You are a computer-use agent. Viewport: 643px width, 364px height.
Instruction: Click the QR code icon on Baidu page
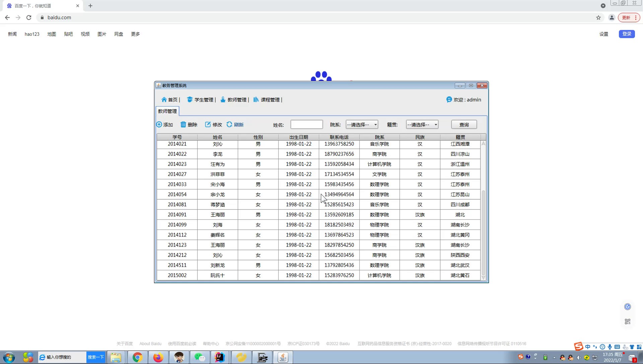[628, 322]
